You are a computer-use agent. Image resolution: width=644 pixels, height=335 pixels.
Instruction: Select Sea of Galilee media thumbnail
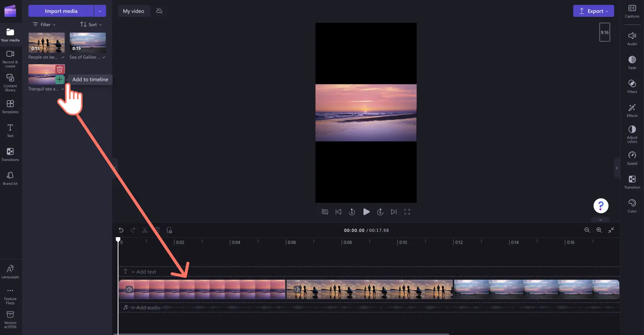[x=88, y=43]
